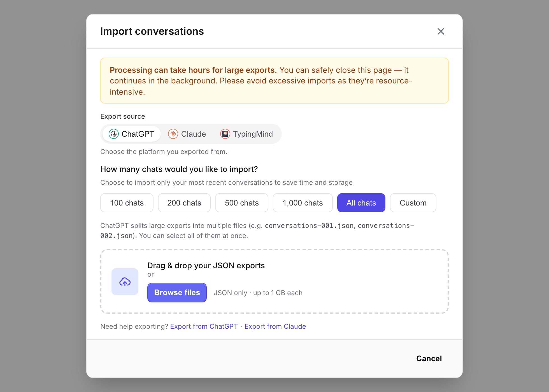Open the Export from Claude help link
Image resolution: width=549 pixels, height=392 pixels.
point(275,326)
